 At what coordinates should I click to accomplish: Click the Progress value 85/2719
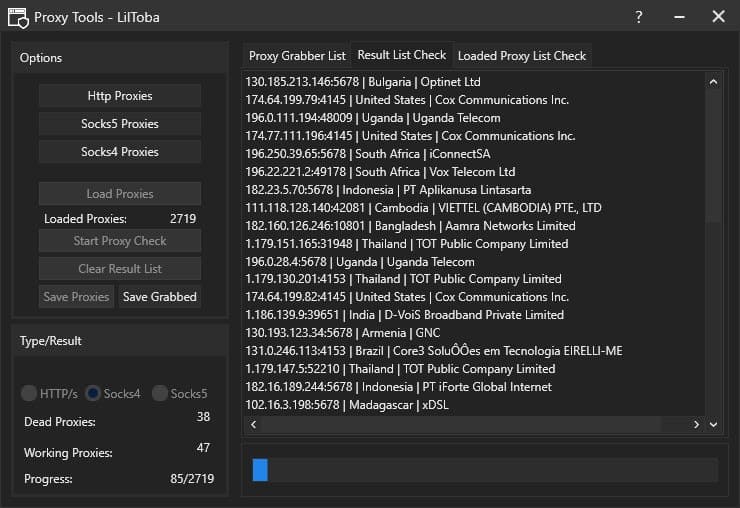click(192, 478)
